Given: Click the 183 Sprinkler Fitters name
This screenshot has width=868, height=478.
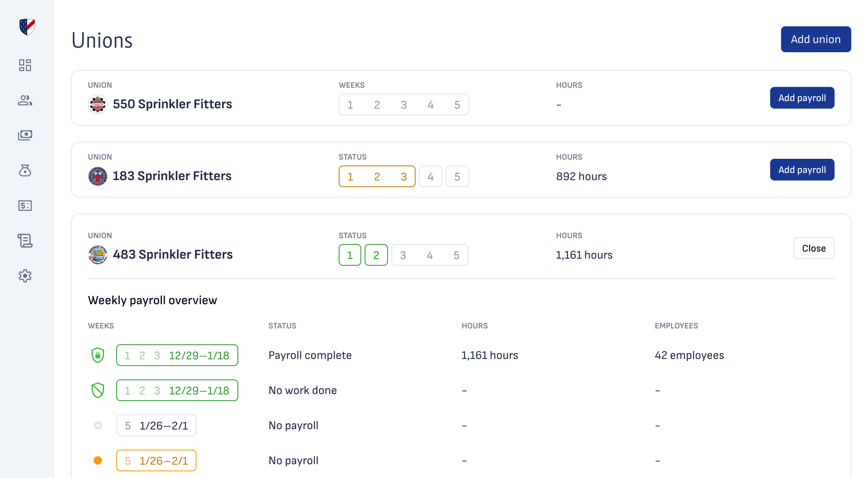Looking at the screenshot, I should click(172, 176).
